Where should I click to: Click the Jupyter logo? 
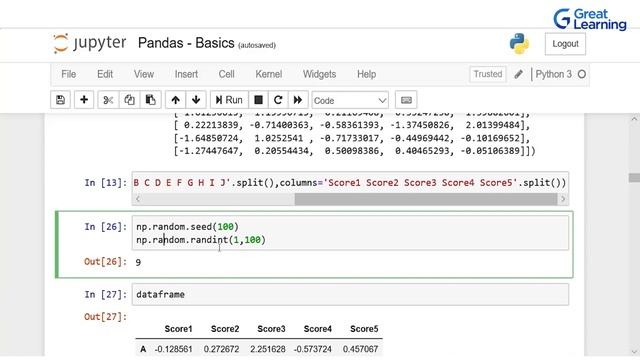90,43
